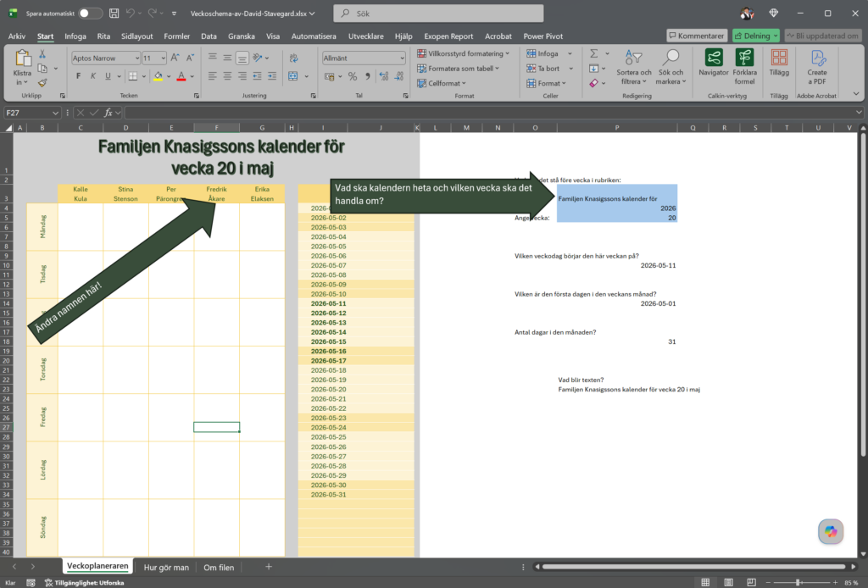
Task: Open the Data ribbon tab
Action: 209,36
